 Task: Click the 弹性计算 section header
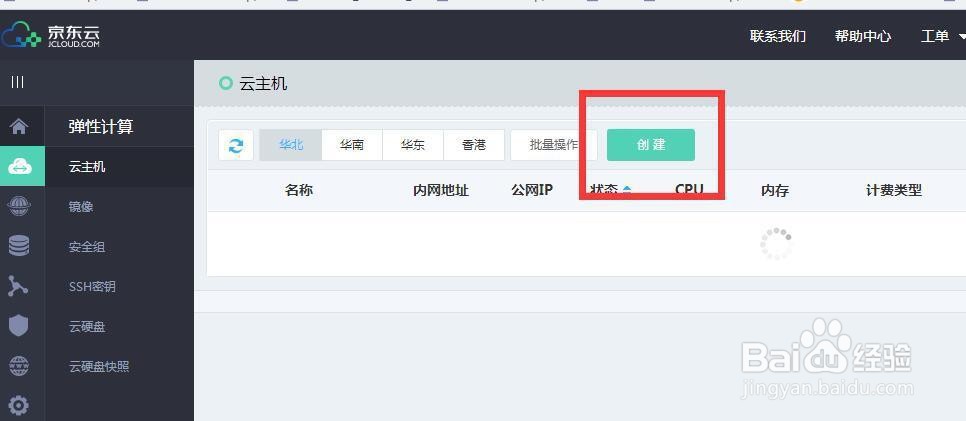100,126
